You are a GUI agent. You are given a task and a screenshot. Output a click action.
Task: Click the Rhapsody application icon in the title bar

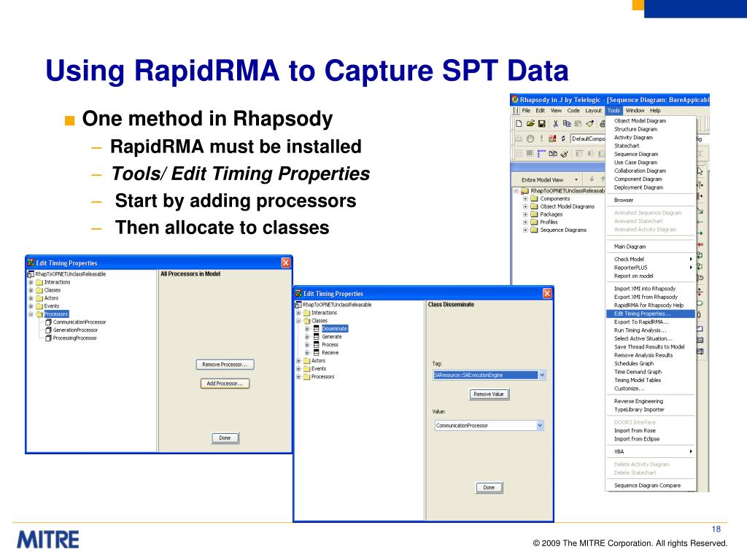tap(515, 99)
